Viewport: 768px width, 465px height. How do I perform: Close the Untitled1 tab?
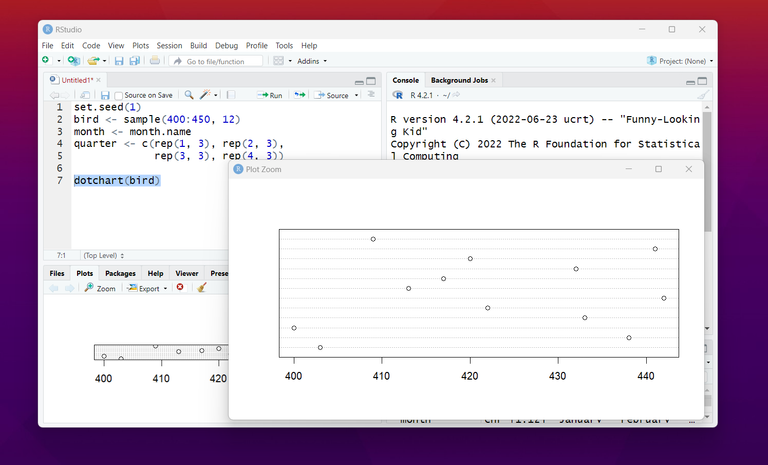pos(98,80)
